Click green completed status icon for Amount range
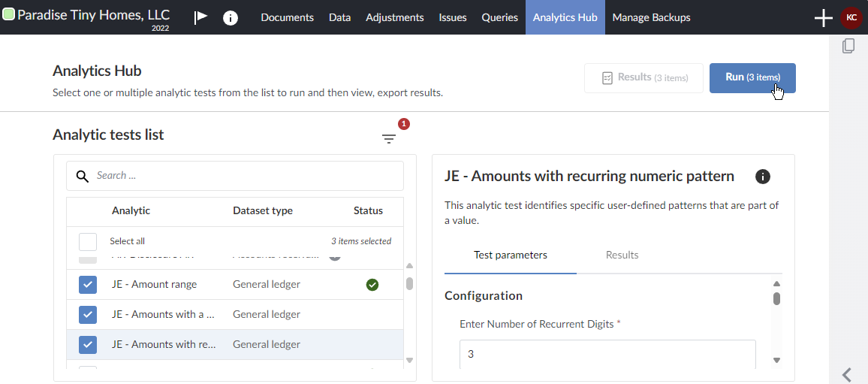 [372, 285]
